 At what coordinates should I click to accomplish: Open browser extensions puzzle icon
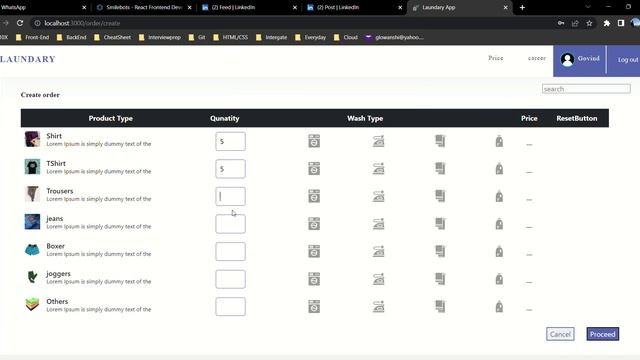coord(607,23)
